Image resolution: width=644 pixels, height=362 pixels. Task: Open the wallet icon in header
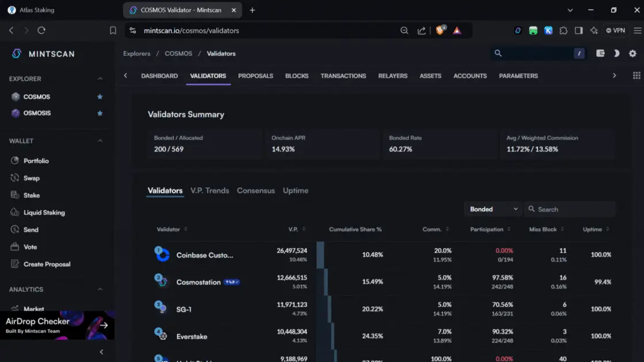600,53
